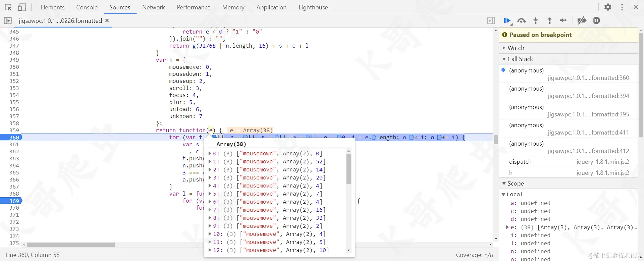Viewport: 644px width, 261px height.
Task: Add breakpoint at line number 361
Action: [14, 145]
